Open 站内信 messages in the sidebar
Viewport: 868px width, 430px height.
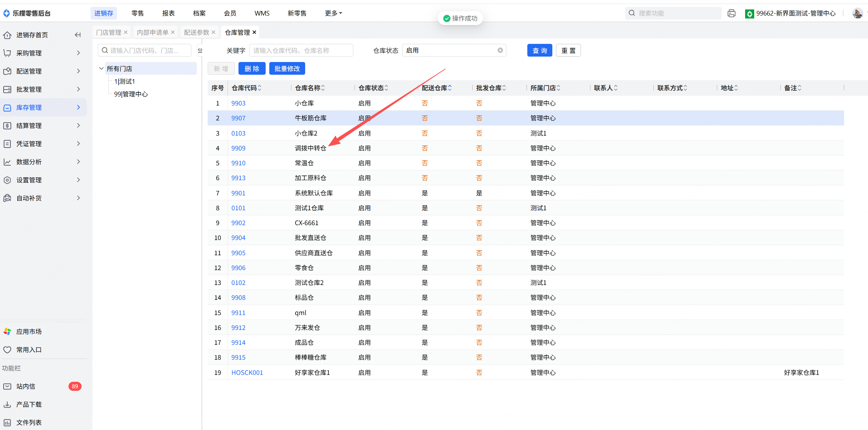point(26,386)
